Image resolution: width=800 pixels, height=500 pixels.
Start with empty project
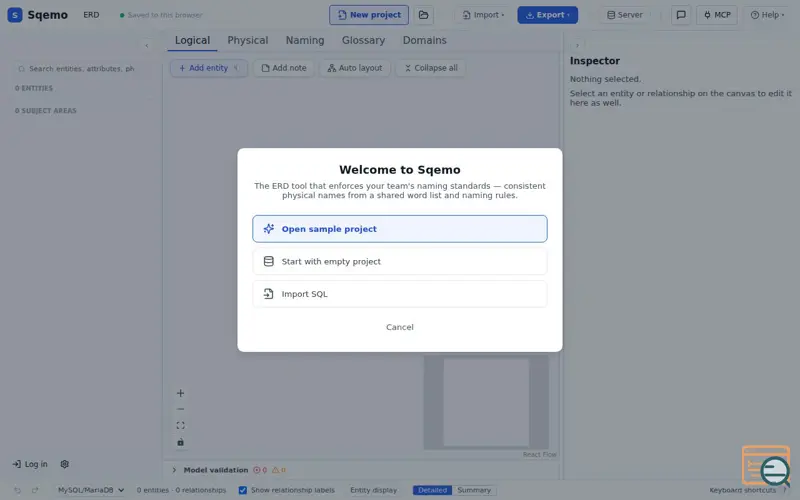pyautogui.click(x=399, y=261)
